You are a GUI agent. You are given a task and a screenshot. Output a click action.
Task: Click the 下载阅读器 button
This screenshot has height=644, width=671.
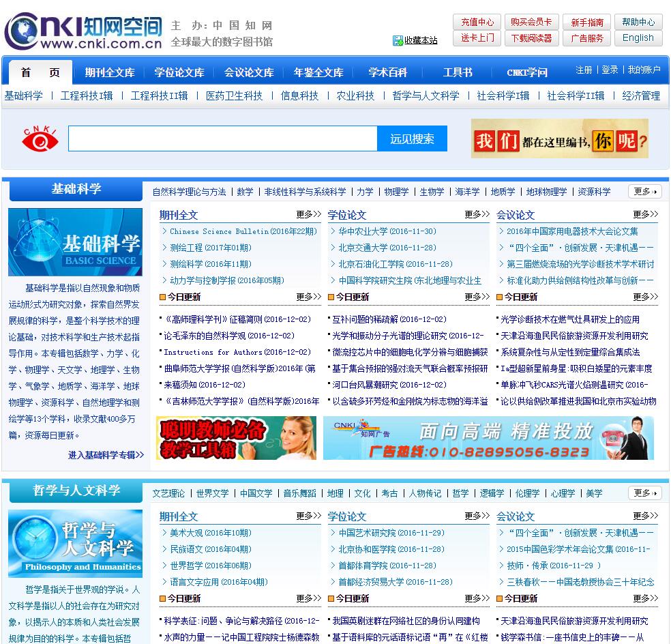tap(531, 38)
